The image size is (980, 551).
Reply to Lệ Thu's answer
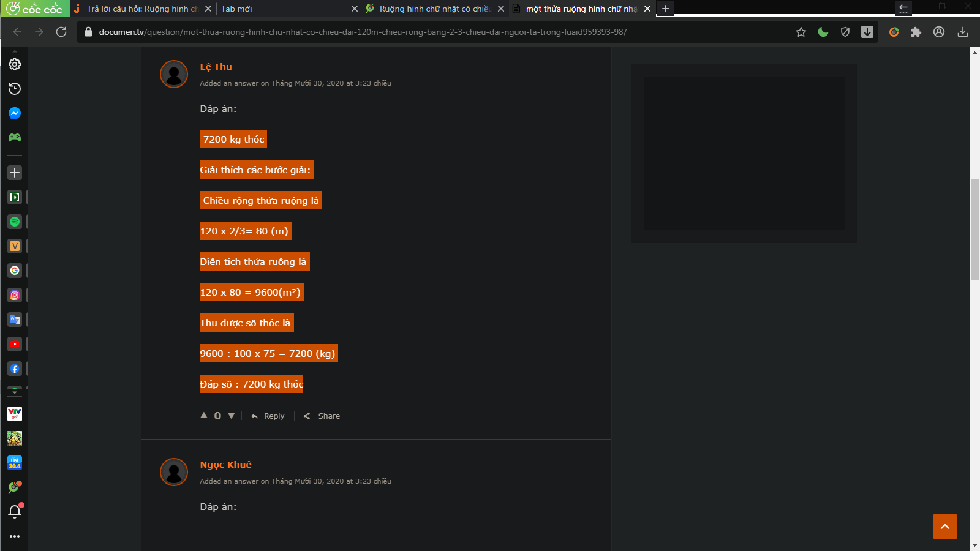click(268, 416)
